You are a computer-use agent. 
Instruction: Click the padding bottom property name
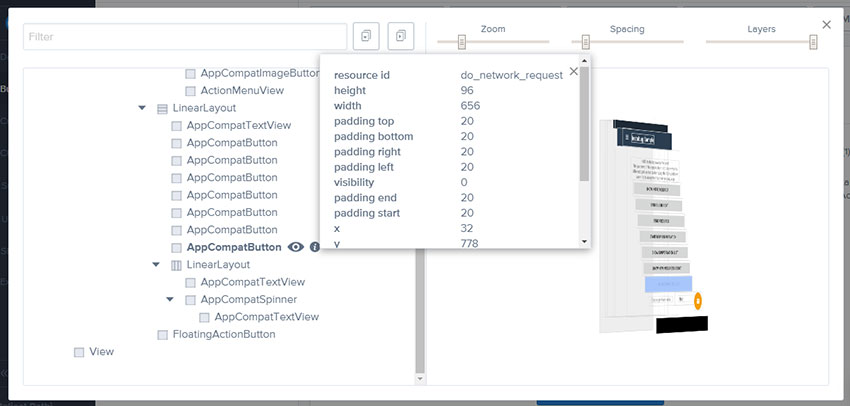click(x=374, y=136)
